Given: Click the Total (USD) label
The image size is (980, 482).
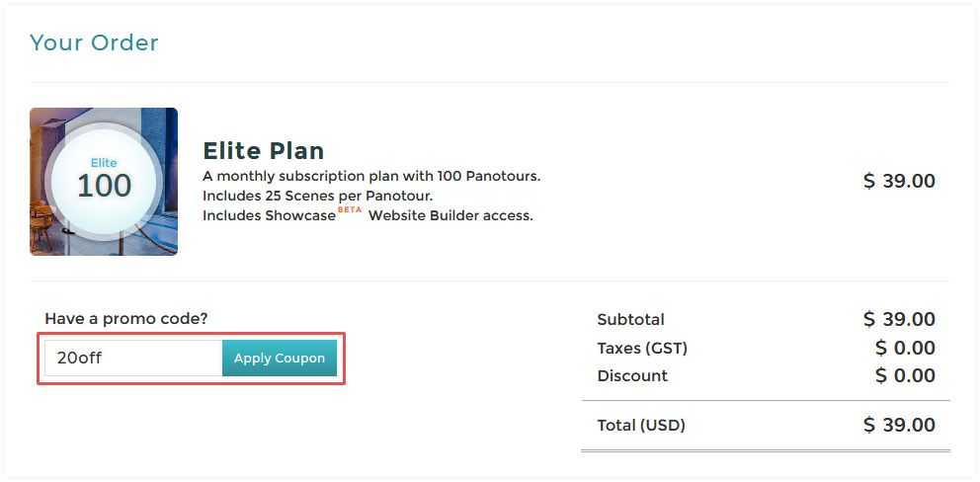Looking at the screenshot, I should tap(641, 426).
